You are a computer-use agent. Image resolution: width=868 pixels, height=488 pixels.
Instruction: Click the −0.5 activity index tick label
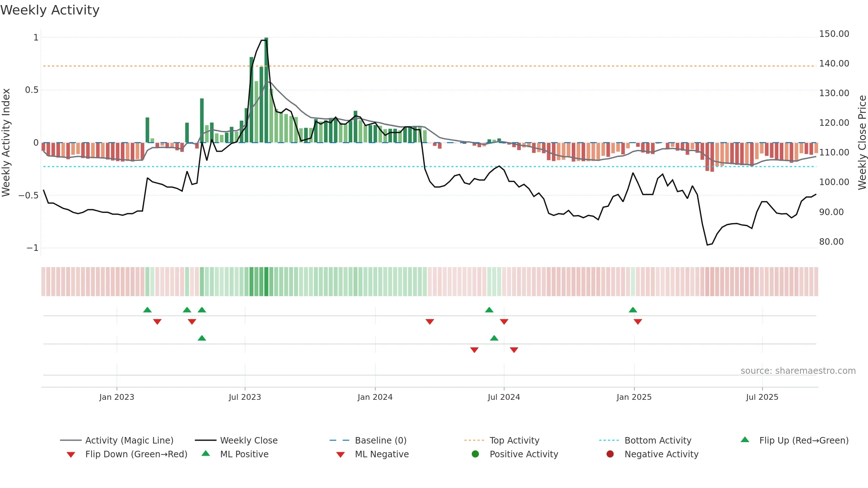[x=28, y=196]
